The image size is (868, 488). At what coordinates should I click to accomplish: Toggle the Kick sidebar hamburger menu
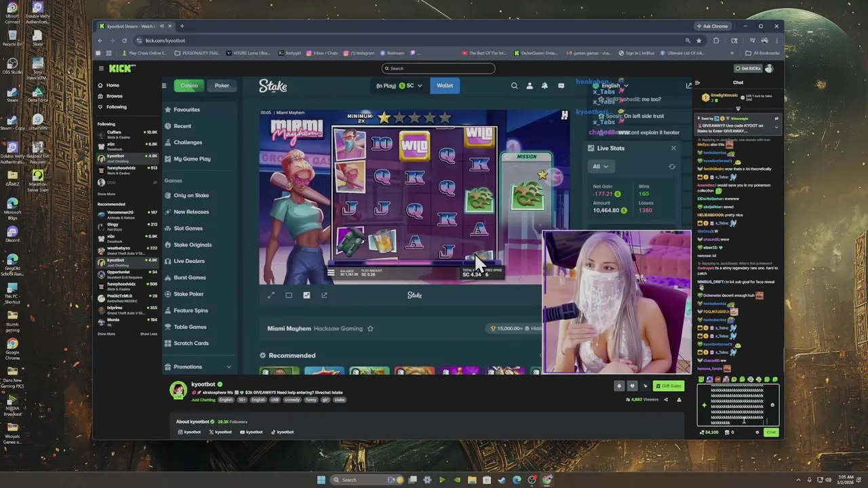(x=100, y=68)
